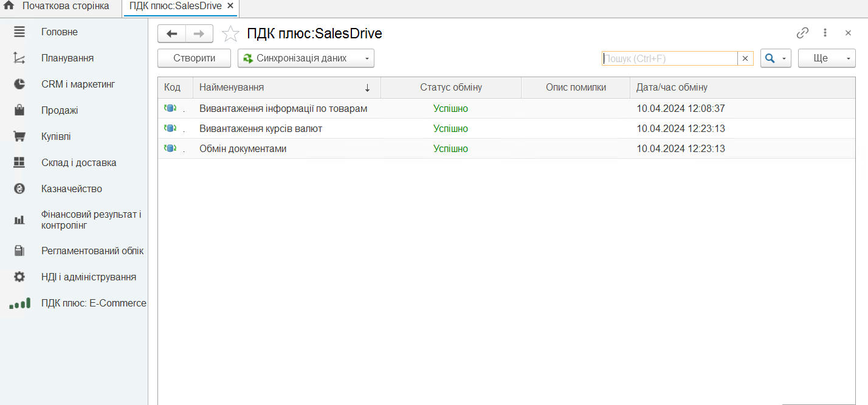Viewport: 868px width, 405px height.
Task: Open the Планування menu section
Action: (67, 58)
